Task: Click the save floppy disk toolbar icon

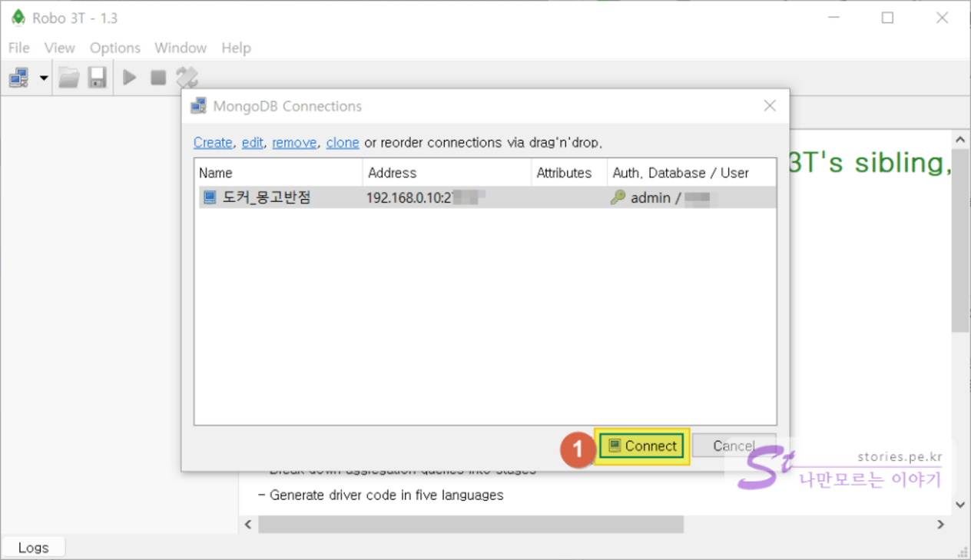Action: 97,78
